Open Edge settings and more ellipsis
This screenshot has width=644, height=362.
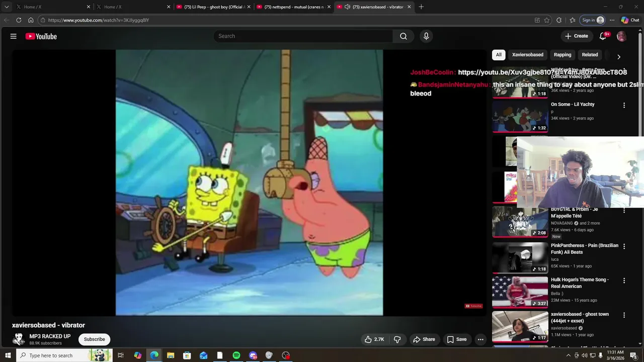tap(612, 20)
